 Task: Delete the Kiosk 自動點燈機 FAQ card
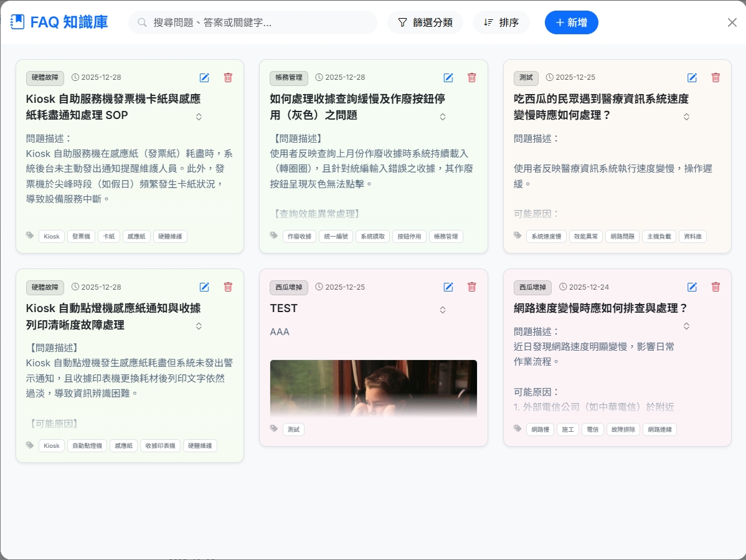click(228, 287)
